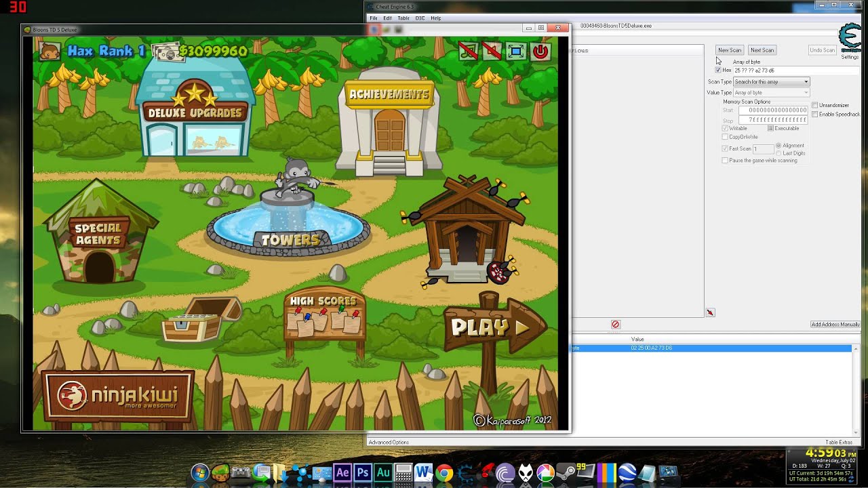This screenshot has width=868, height=488.
Task: Toggle the music mute icon in game
Action: click(x=468, y=51)
